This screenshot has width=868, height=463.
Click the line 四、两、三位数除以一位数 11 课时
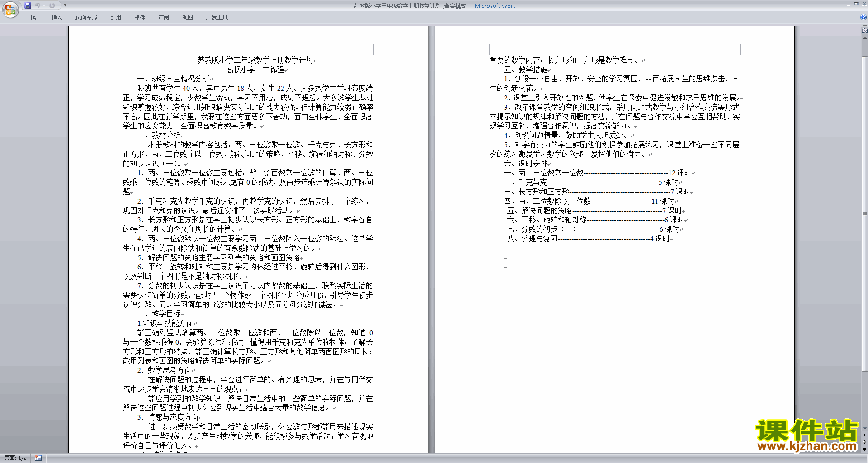click(x=590, y=201)
